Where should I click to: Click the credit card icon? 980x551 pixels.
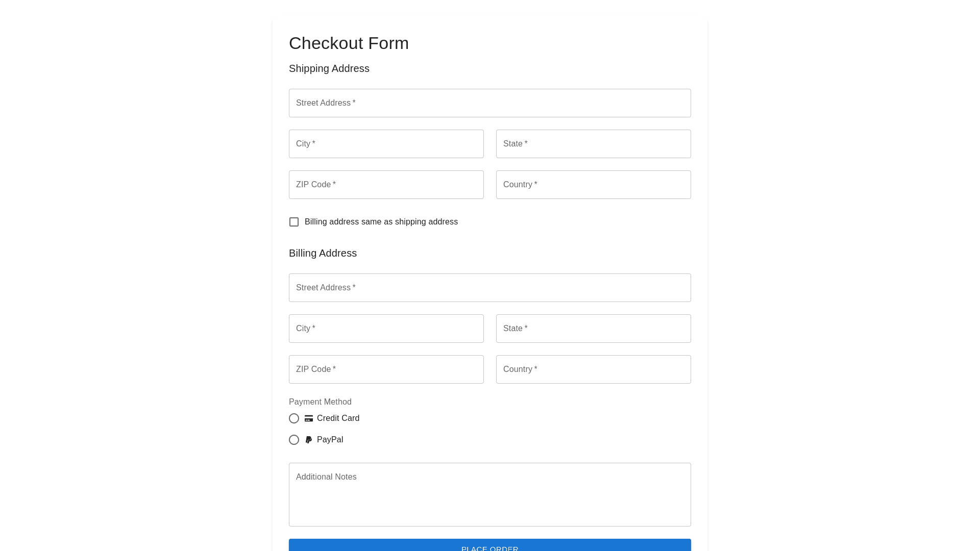(x=309, y=418)
